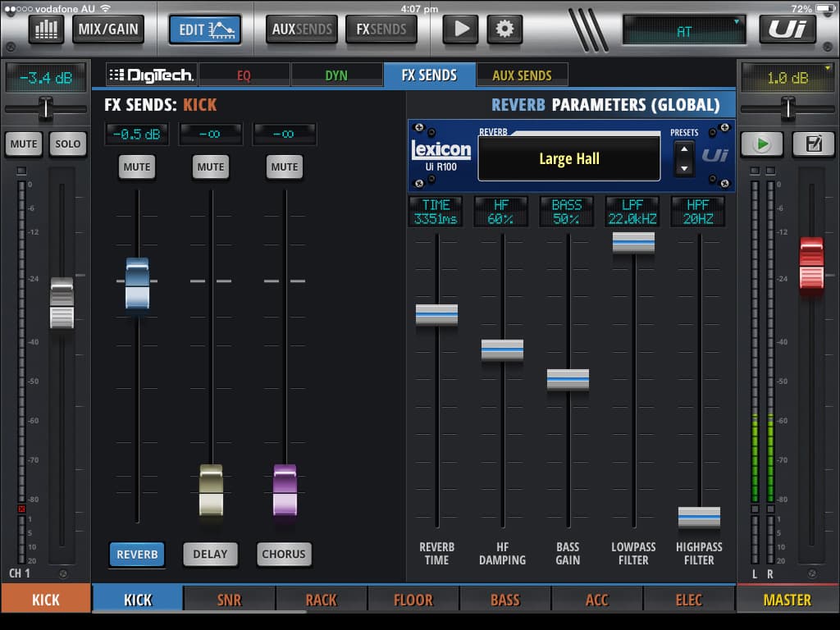
Task: Switch to the RACK channel
Action: pyautogui.click(x=322, y=600)
